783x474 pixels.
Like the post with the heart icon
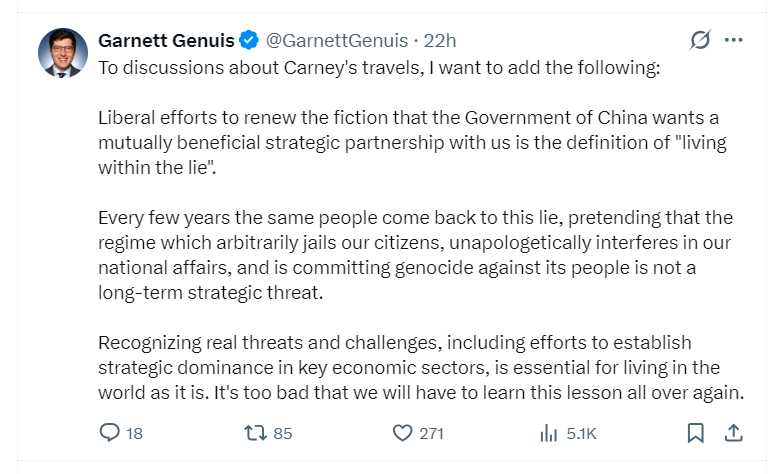coord(402,433)
